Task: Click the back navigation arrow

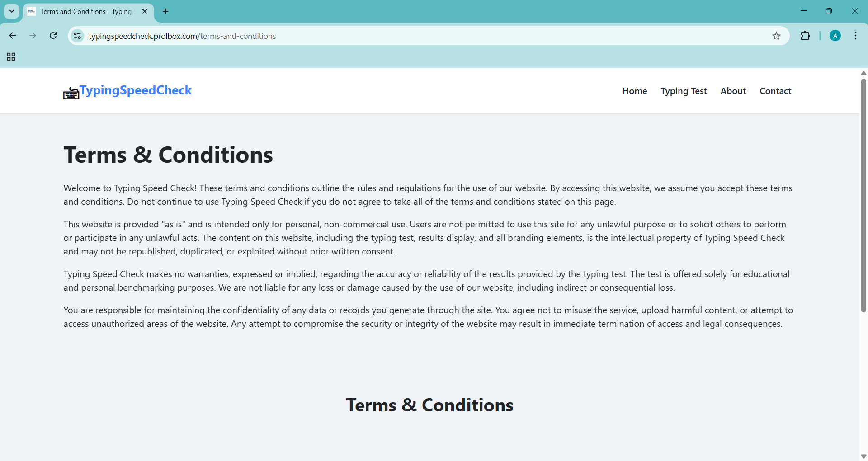Action: 13,36
